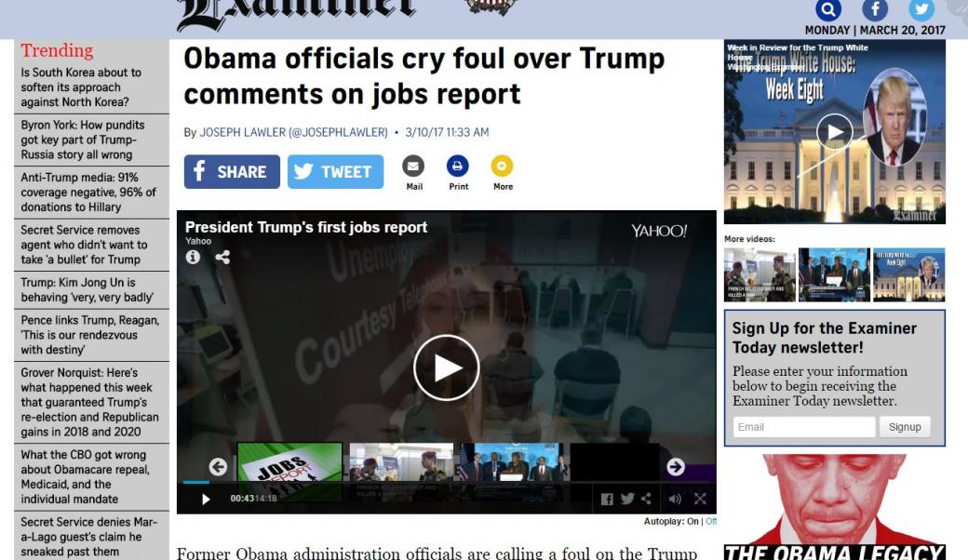The width and height of the screenshot is (968, 560).
Task: Go to next videos with right arrow
Action: (676, 467)
